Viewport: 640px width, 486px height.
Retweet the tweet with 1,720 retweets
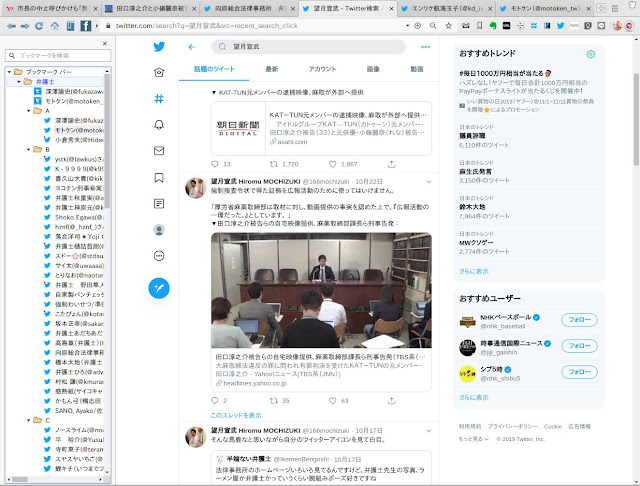(x=274, y=164)
